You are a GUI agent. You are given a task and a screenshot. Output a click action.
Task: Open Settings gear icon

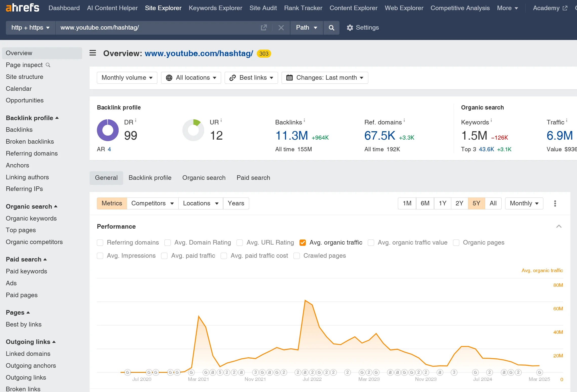[x=350, y=28]
